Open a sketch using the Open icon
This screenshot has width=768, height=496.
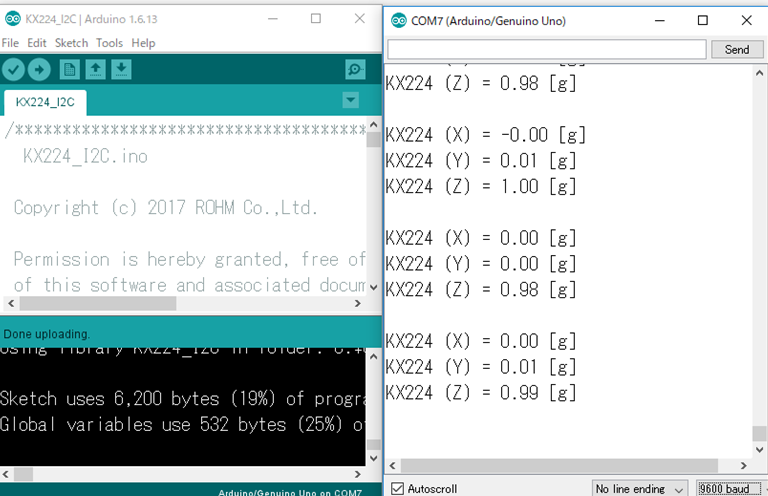pos(95,69)
